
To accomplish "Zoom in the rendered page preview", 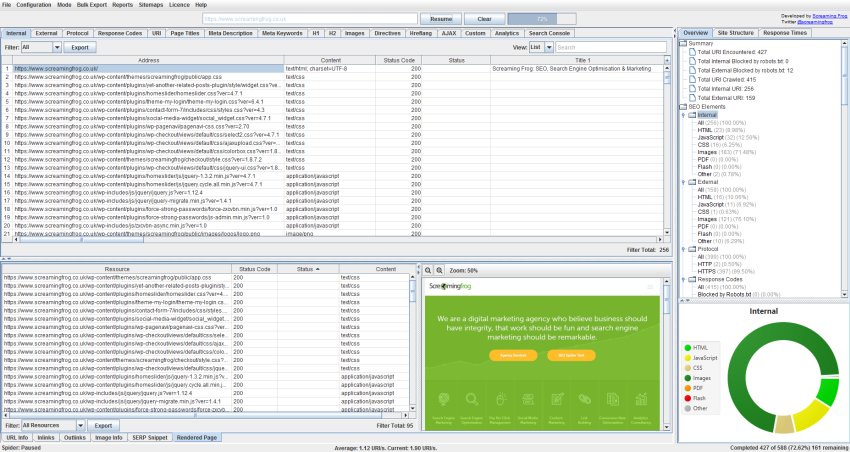I will coord(439,270).
